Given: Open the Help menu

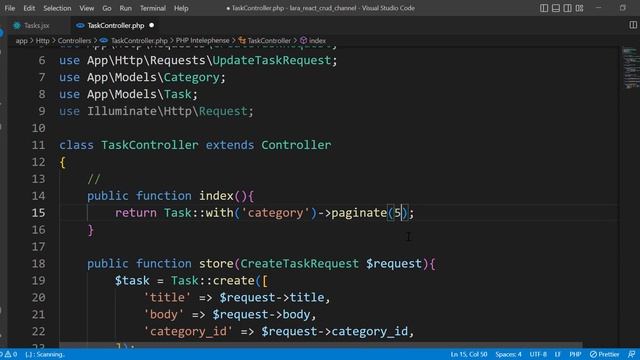Looking at the screenshot, I should click(x=181, y=8).
